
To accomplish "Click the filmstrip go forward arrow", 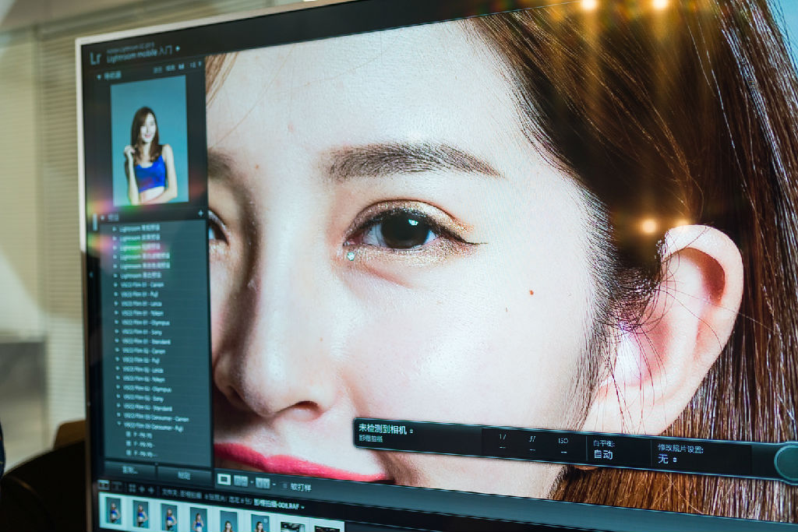I will (x=150, y=490).
